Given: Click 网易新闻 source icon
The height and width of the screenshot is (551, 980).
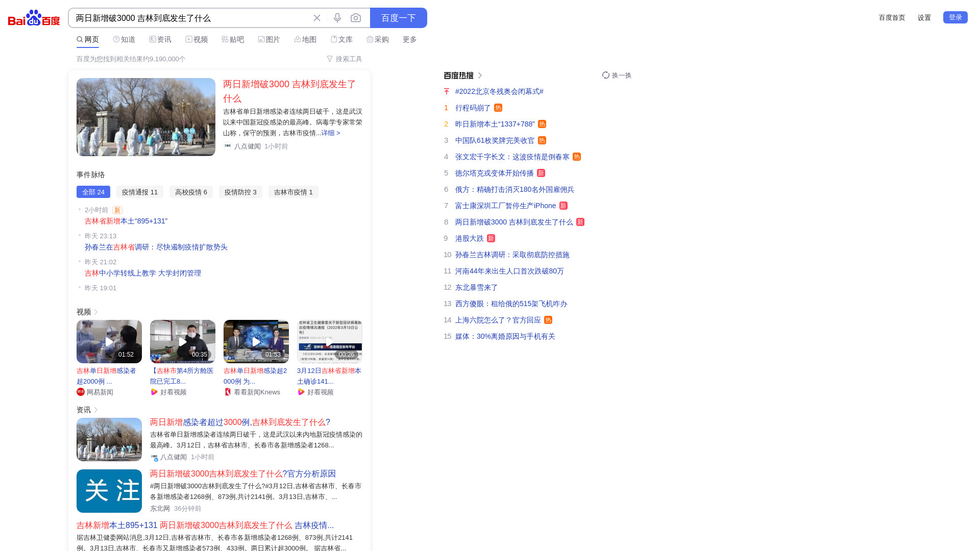Looking at the screenshot, I should point(81,392).
